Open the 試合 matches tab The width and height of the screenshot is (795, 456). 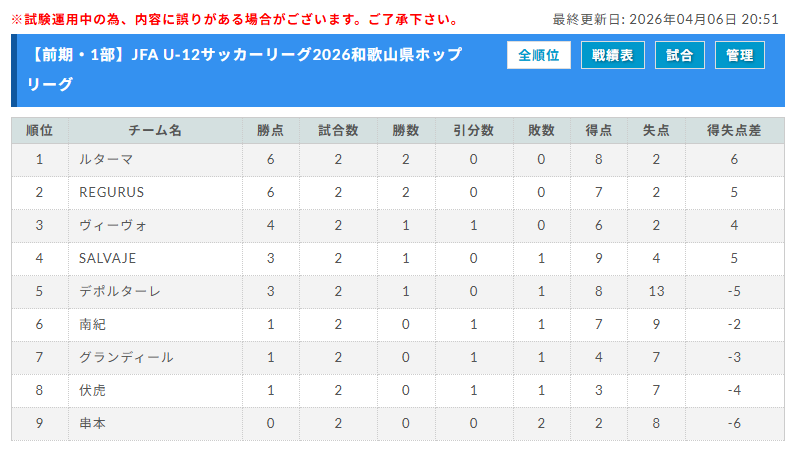pyautogui.click(x=680, y=56)
